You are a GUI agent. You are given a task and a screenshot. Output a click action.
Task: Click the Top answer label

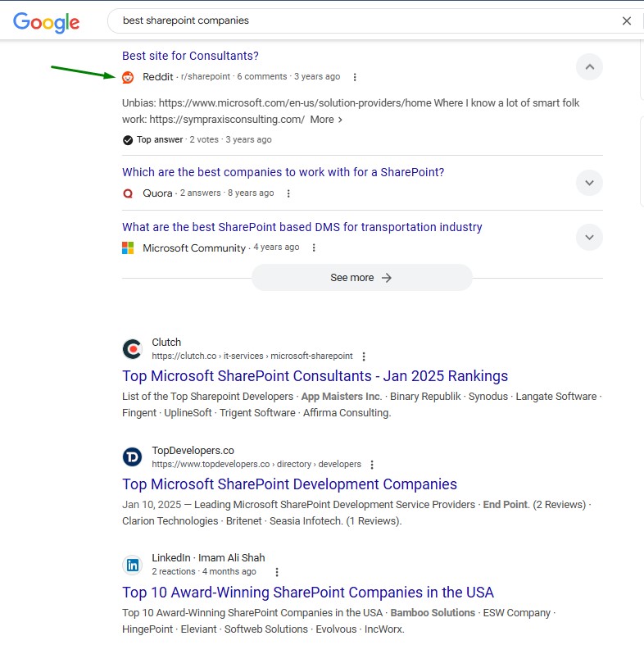(160, 140)
